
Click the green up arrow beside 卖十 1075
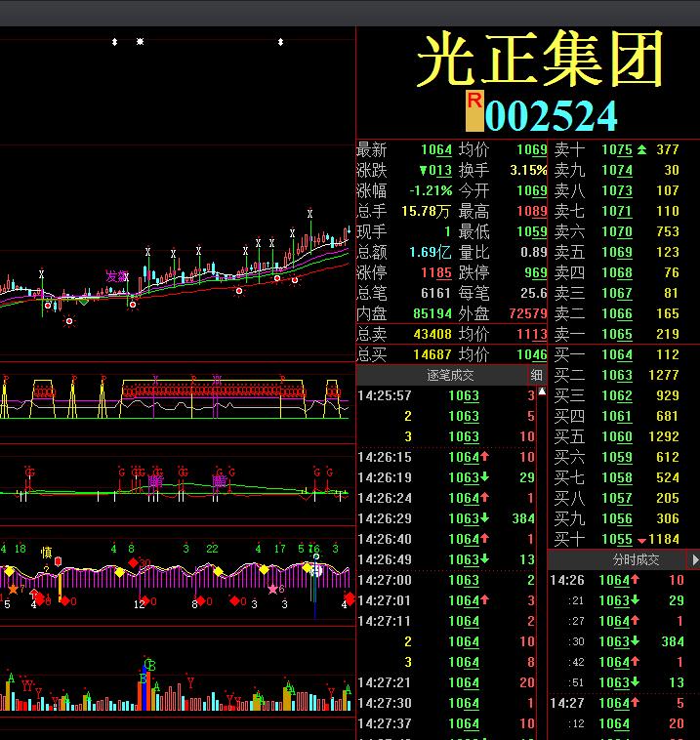(x=641, y=149)
